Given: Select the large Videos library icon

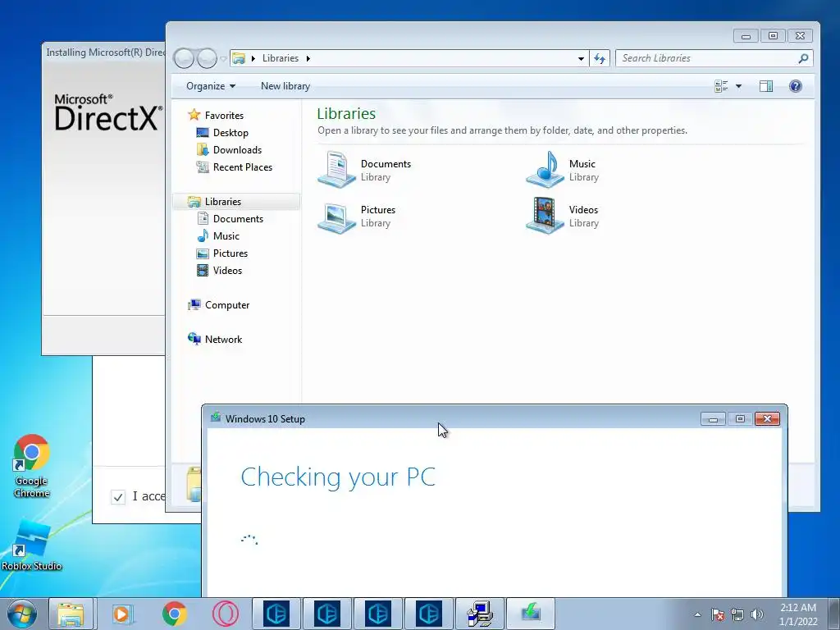Looking at the screenshot, I should [545, 216].
